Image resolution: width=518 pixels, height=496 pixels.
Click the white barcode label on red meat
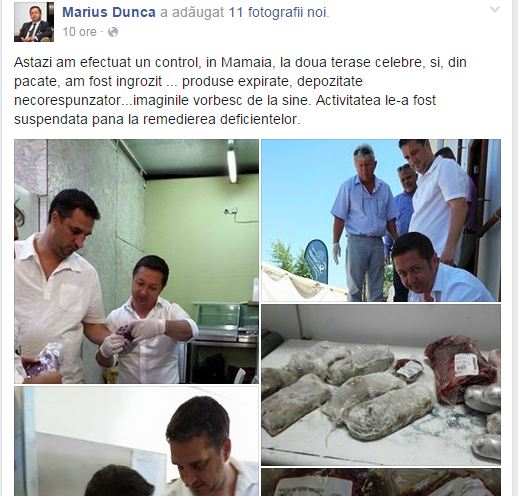[466, 364]
